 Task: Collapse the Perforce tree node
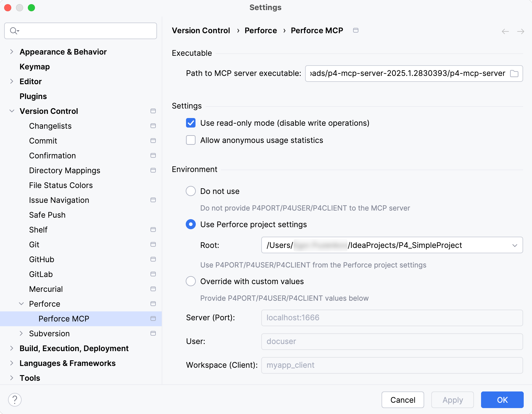click(x=21, y=304)
